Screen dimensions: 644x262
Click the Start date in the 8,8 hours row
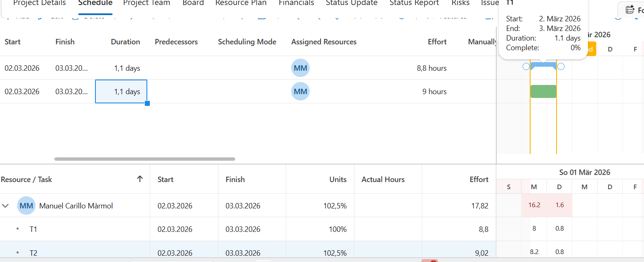click(22, 68)
